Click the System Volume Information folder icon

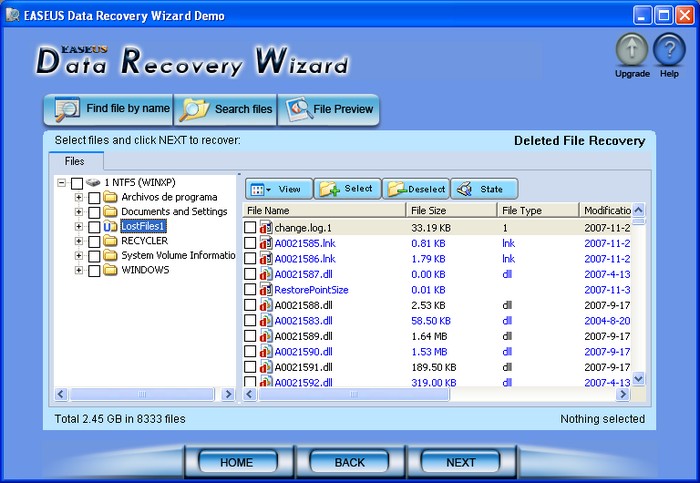tap(110, 255)
